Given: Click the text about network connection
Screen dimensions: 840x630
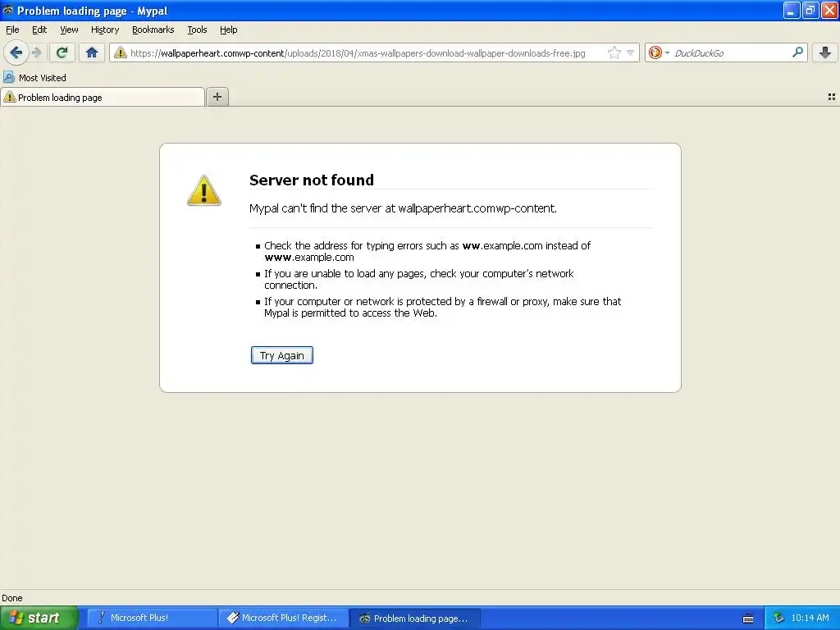Looking at the screenshot, I should pyautogui.click(x=419, y=279).
